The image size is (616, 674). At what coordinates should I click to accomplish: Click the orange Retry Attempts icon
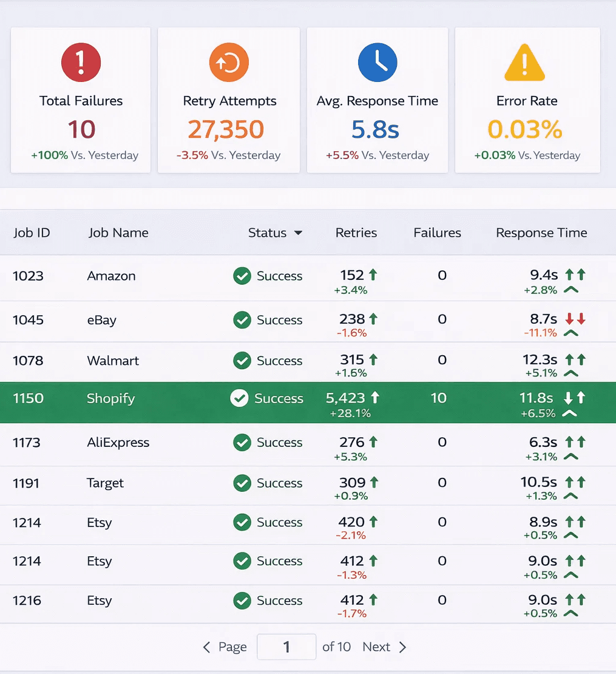(229, 63)
